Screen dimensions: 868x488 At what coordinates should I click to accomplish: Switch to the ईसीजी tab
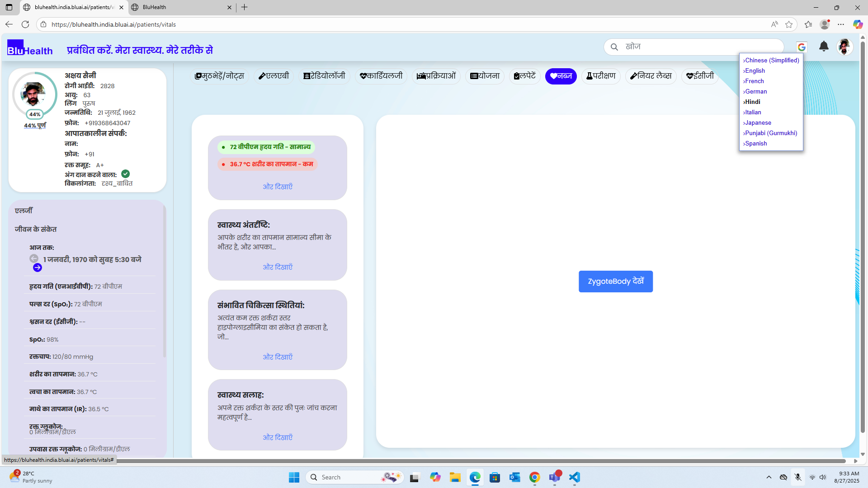(x=700, y=76)
